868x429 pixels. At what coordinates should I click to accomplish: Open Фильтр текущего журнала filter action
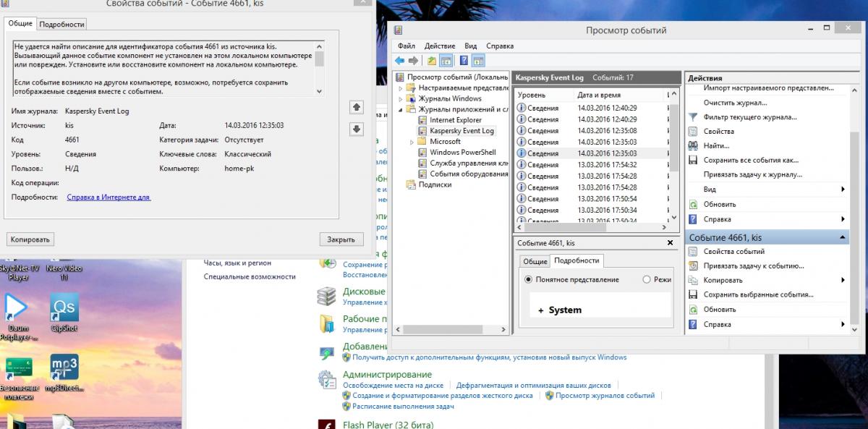click(x=749, y=117)
